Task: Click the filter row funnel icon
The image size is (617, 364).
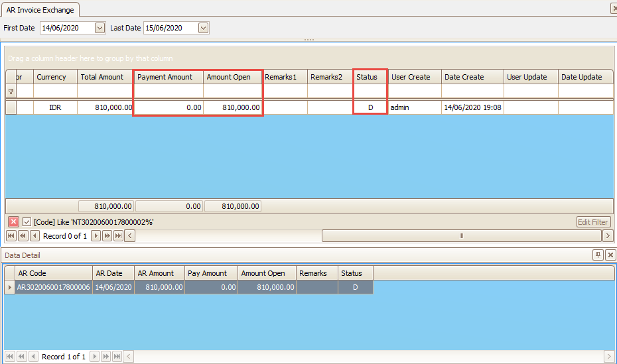Action: (x=11, y=91)
